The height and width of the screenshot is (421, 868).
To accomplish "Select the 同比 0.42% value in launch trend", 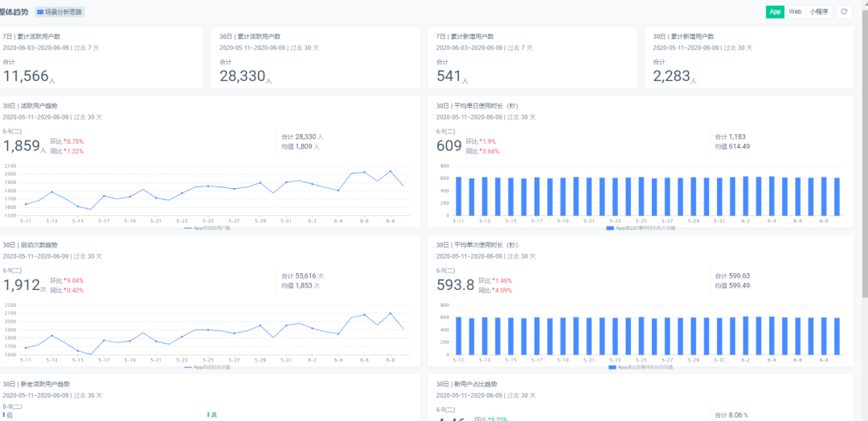I will pyautogui.click(x=67, y=290).
